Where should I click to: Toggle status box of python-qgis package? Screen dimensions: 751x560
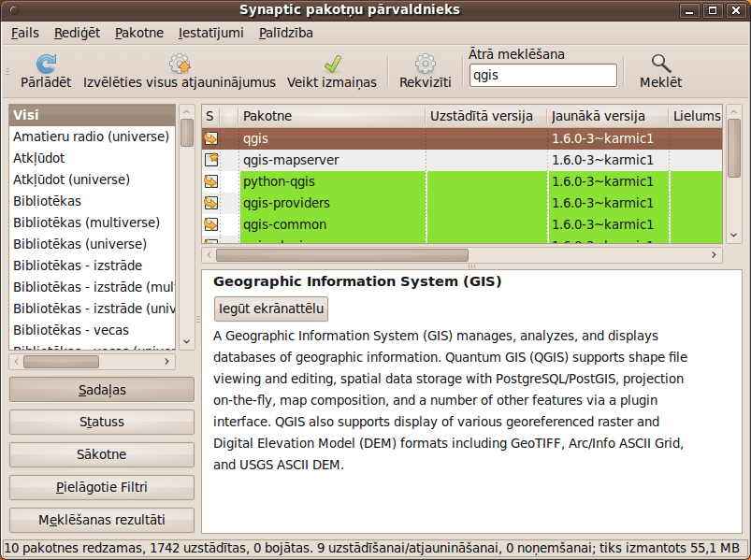tap(211, 181)
